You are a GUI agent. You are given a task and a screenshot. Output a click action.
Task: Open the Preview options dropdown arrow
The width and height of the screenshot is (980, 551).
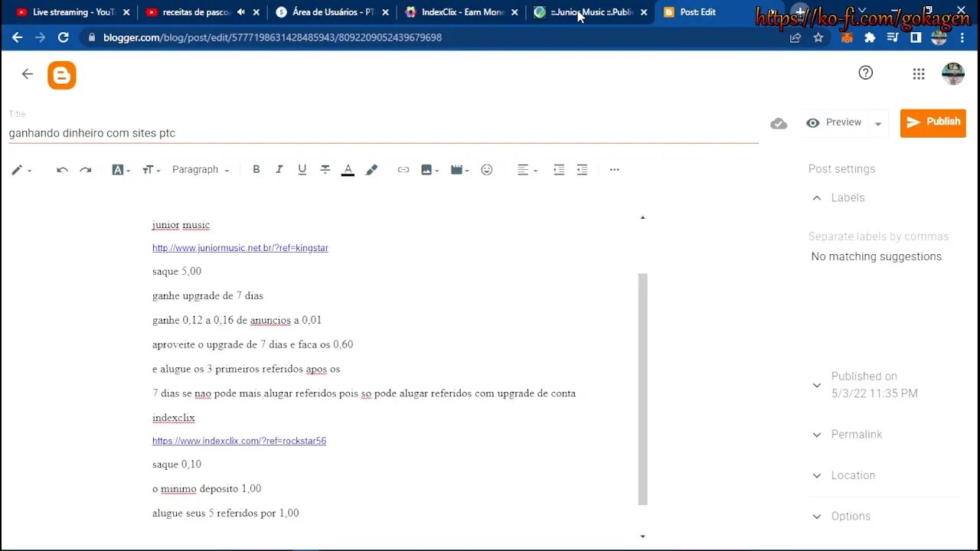point(878,123)
